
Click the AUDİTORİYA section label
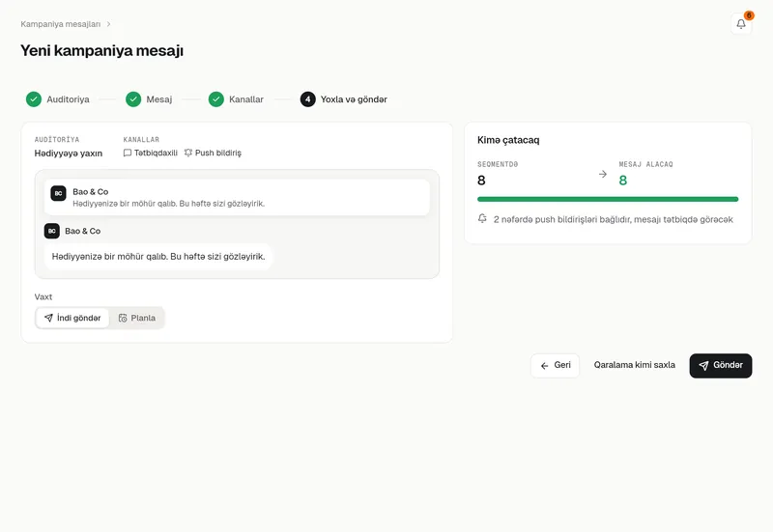[57, 139]
